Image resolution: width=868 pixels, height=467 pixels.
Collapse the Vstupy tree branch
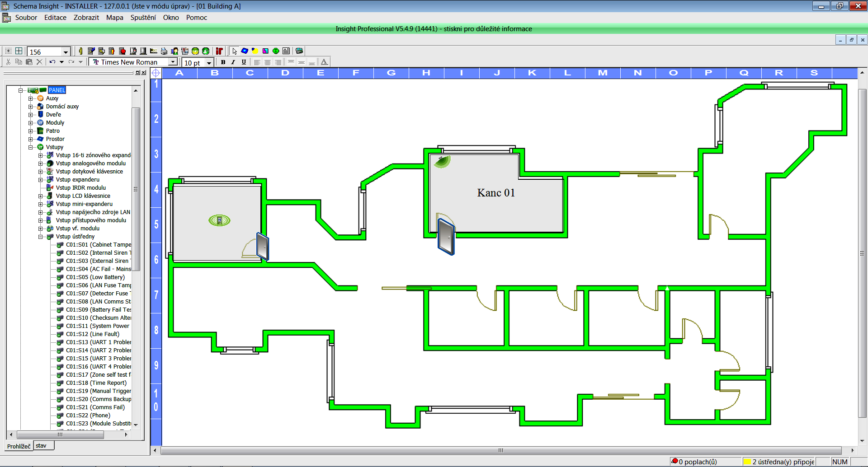[x=31, y=147]
